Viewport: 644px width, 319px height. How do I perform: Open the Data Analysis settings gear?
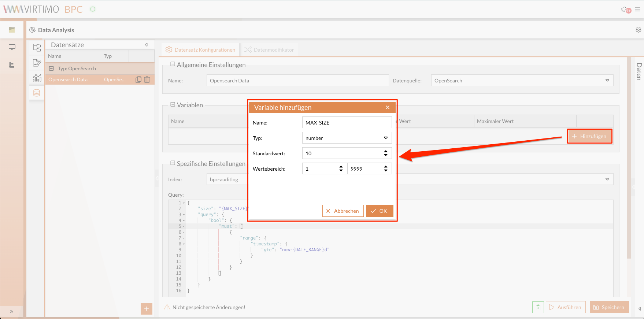(638, 30)
